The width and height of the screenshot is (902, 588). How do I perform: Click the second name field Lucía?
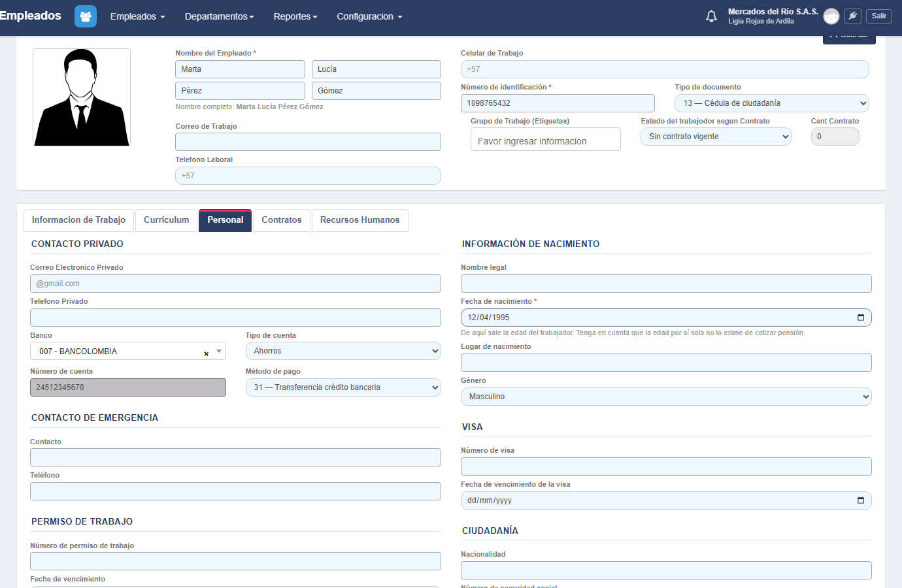point(376,69)
